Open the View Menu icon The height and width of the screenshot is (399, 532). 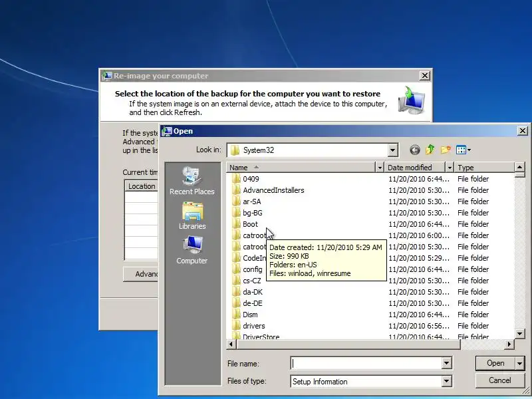(x=464, y=150)
